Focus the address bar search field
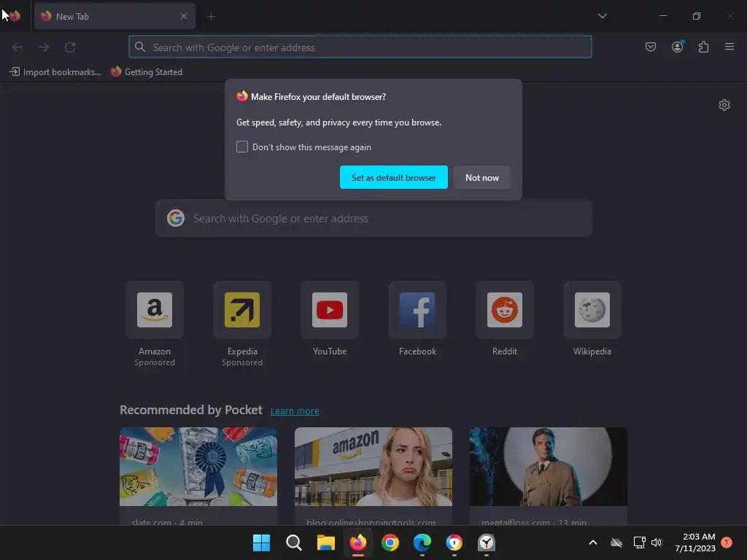The image size is (747, 560). (360, 47)
